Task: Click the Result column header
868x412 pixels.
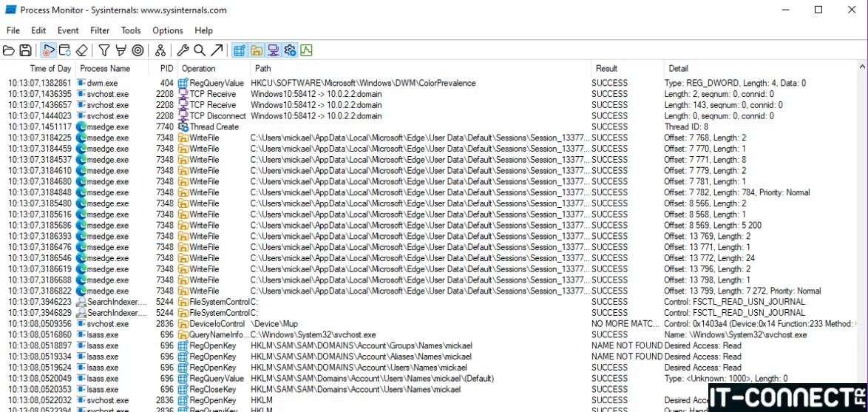Action: (627, 69)
